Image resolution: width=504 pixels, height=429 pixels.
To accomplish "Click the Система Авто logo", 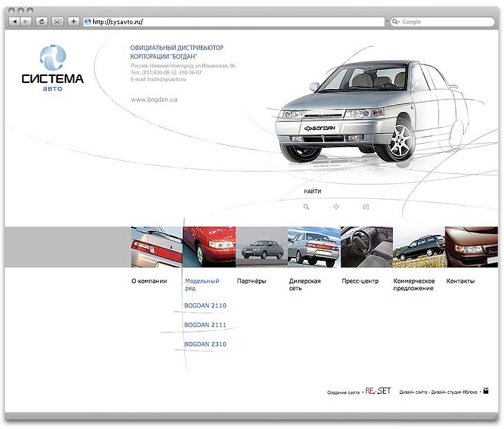I will tap(52, 68).
